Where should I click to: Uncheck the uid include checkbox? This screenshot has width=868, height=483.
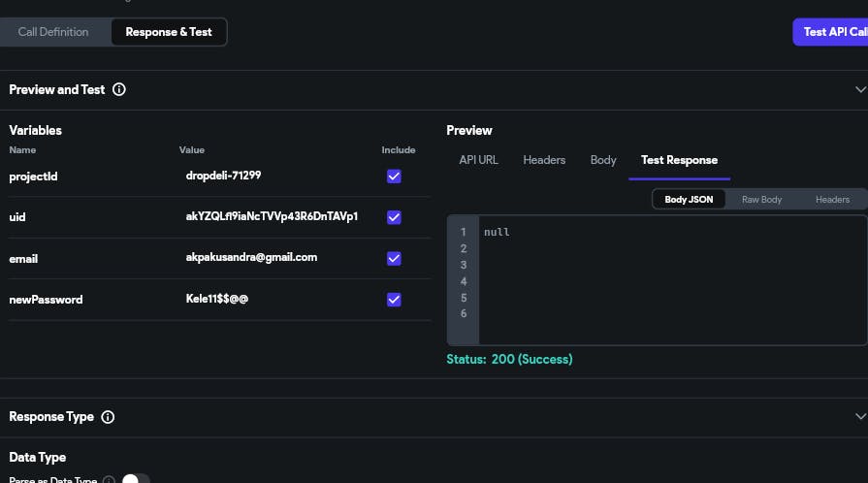394,217
